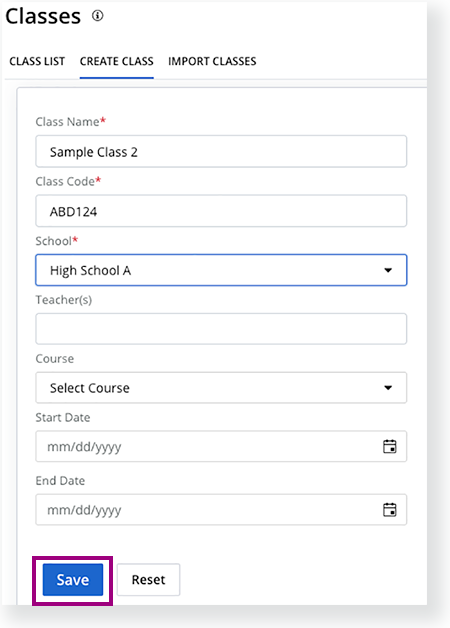Focus the Class Name field with Sample Class 2

coord(221,151)
